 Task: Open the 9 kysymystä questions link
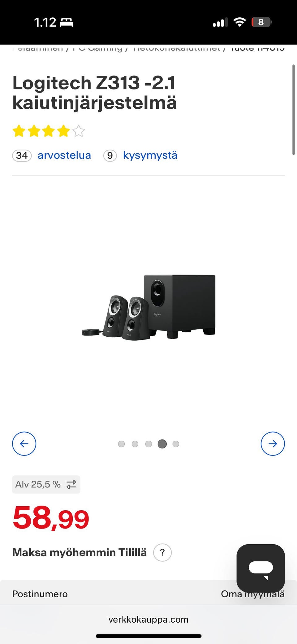click(x=140, y=155)
